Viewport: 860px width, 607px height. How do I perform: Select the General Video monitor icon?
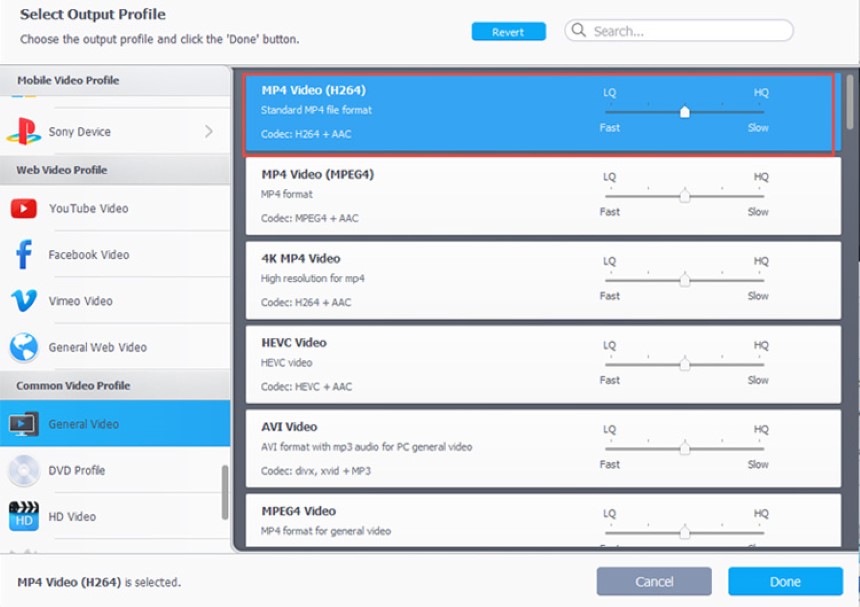tap(24, 424)
